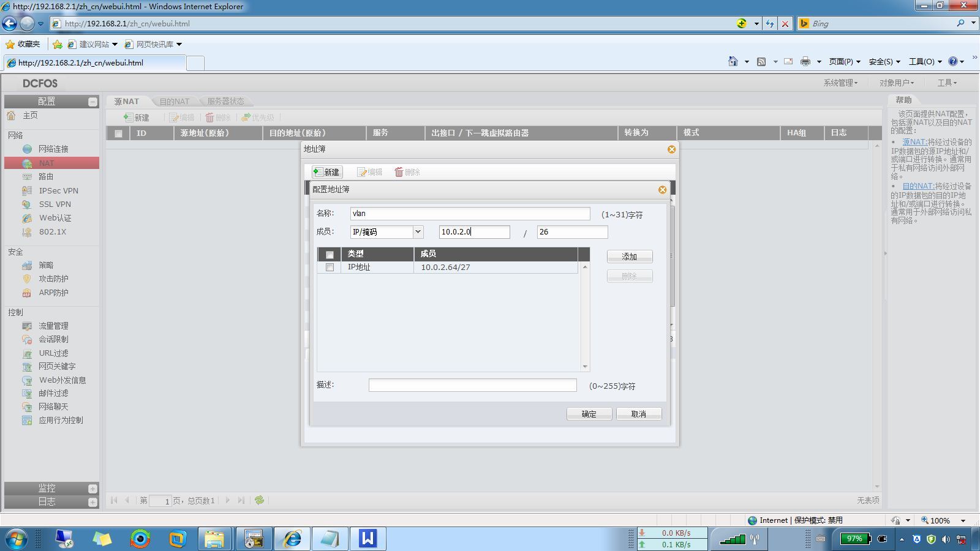
Task: Follow the 源NAT help link
Action: tap(914, 142)
